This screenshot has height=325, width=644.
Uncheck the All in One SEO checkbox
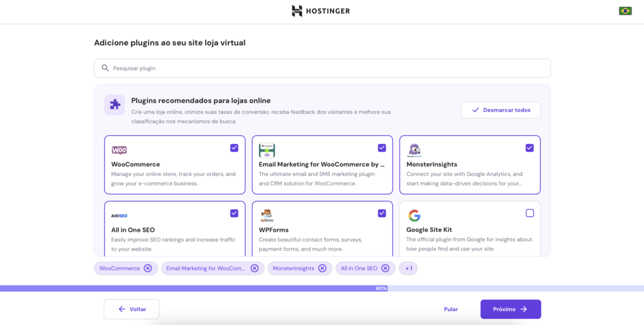(234, 213)
